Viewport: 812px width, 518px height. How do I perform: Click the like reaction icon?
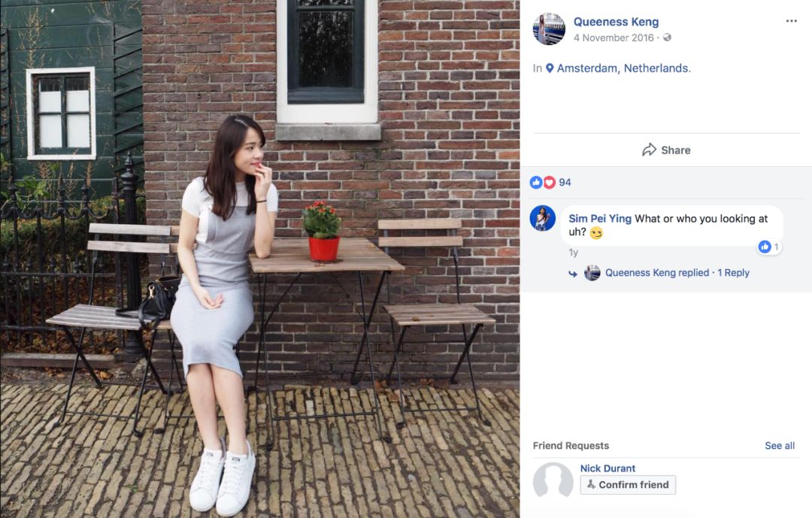coord(536,183)
